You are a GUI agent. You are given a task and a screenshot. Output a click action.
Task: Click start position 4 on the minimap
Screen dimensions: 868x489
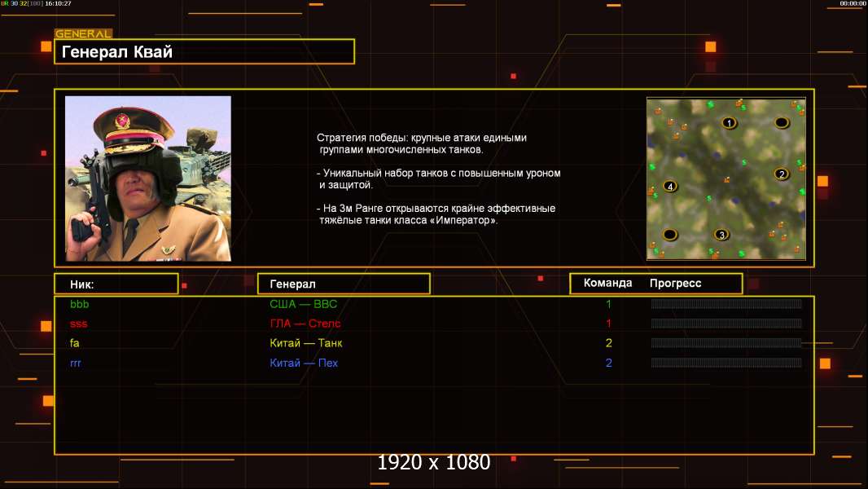coord(670,187)
